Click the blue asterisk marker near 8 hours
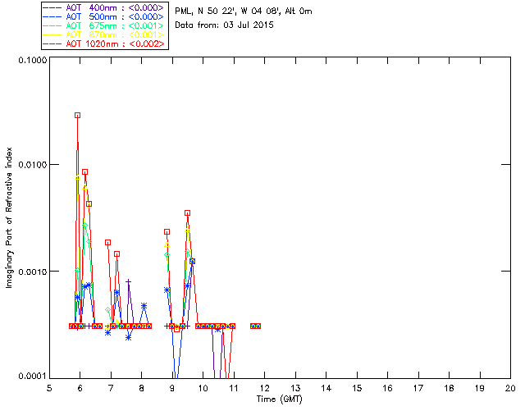This screenshot has width=525, height=420. 144,305
